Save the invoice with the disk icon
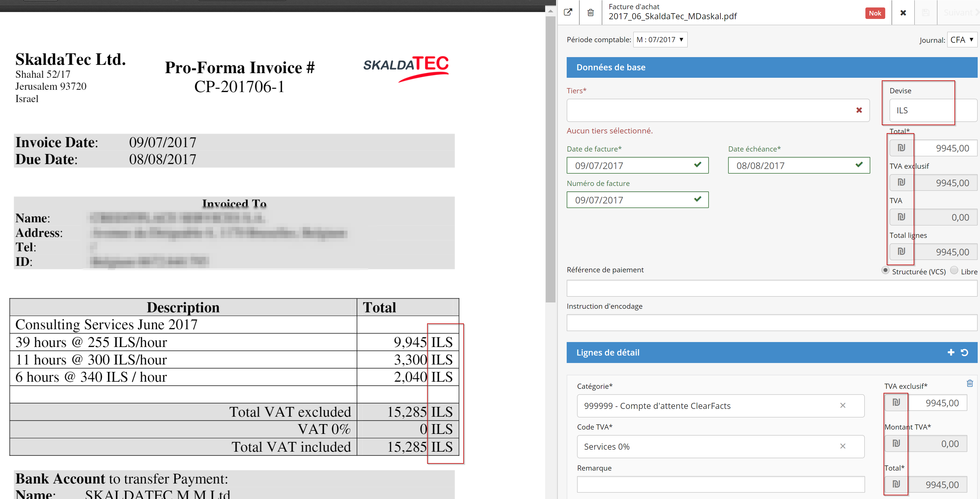980x499 pixels. coord(926,13)
